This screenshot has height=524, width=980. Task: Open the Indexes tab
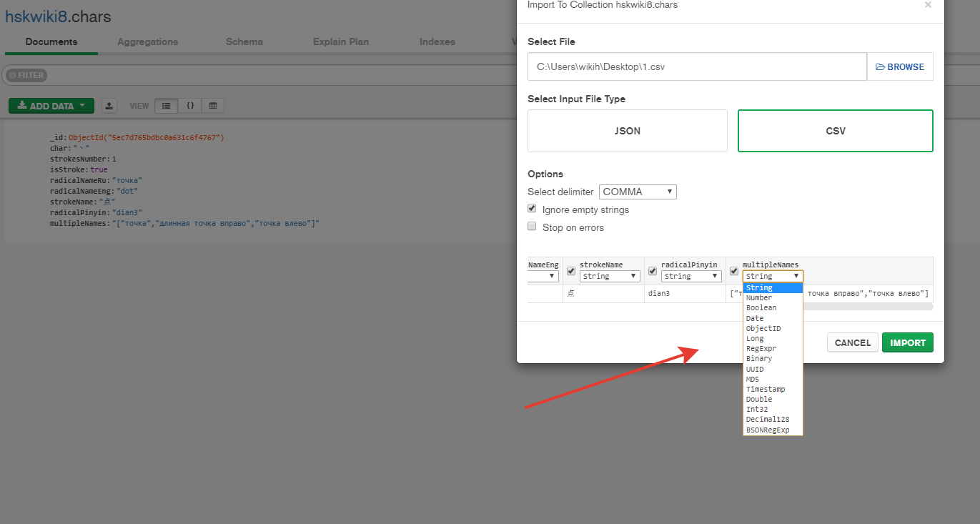click(437, 41)
